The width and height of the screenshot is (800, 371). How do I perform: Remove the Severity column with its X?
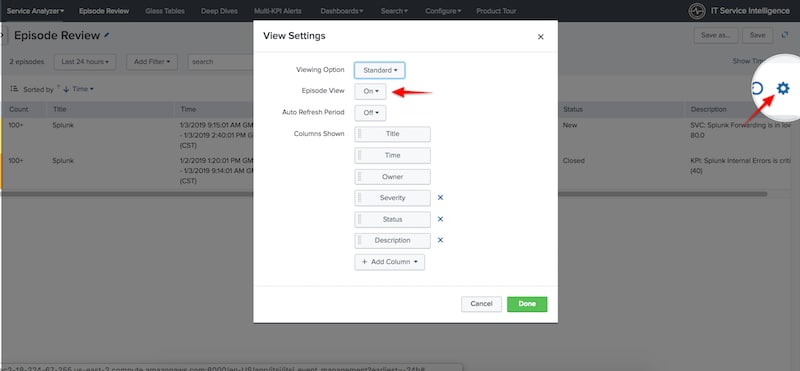point(440,197)
